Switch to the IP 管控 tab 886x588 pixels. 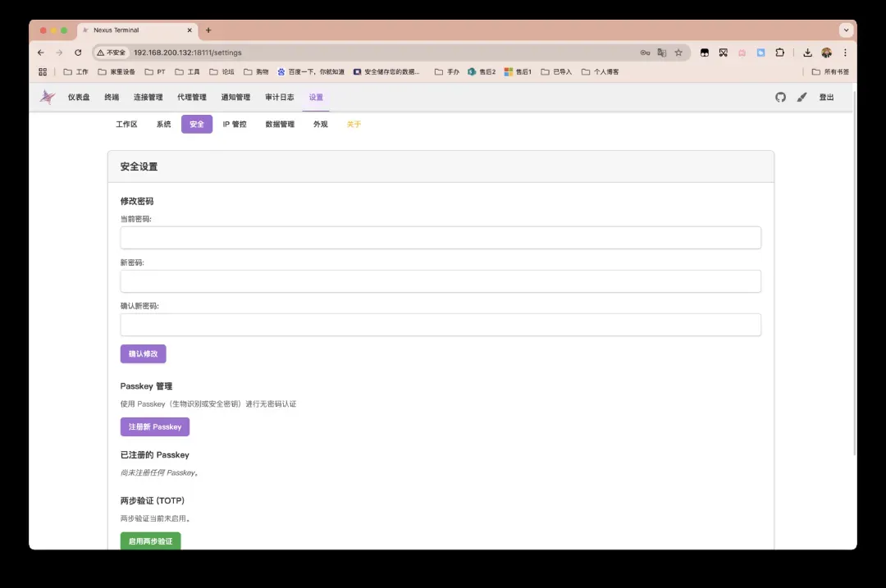pos(235,125)
